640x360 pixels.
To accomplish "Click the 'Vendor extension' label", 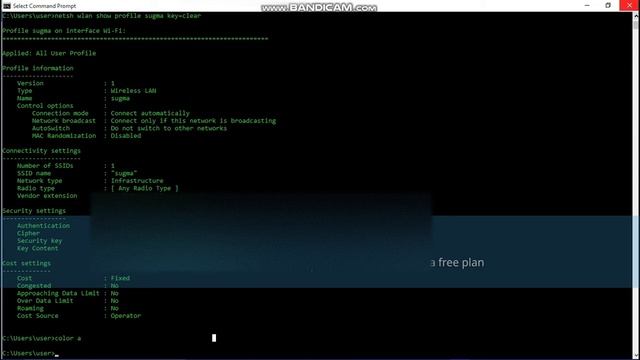I will coord(47,196).
